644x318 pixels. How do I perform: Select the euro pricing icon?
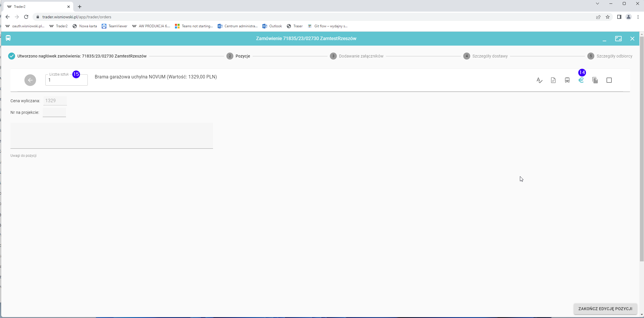click(581, 80)
